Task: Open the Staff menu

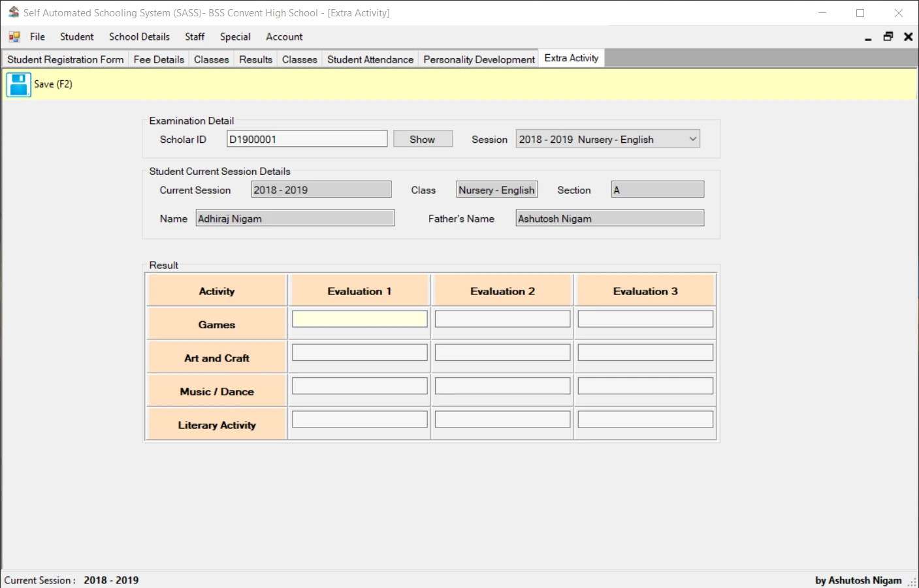Action: tap(194, 37)
